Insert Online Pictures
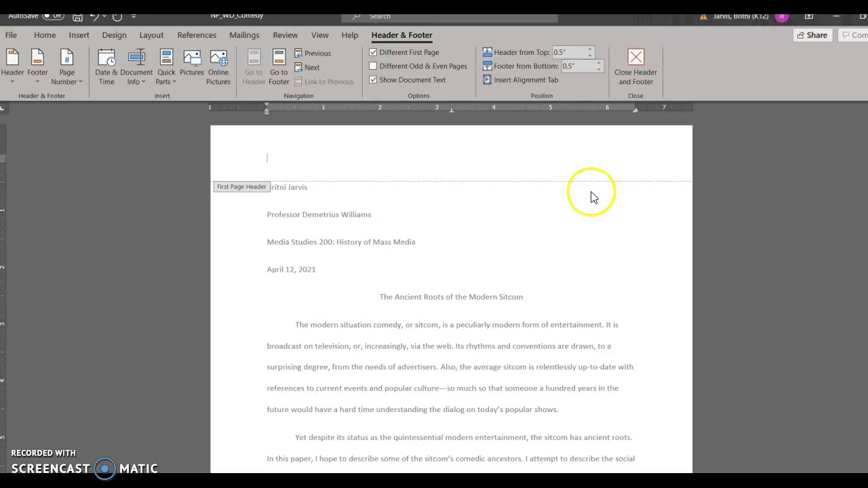Image resolution: width=868 pixels, height=488 pixels. pyautogui.click(x=218, y=67)
